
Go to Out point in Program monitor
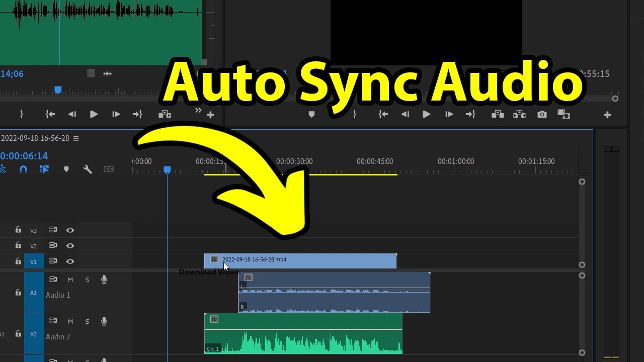pos(470,115)
